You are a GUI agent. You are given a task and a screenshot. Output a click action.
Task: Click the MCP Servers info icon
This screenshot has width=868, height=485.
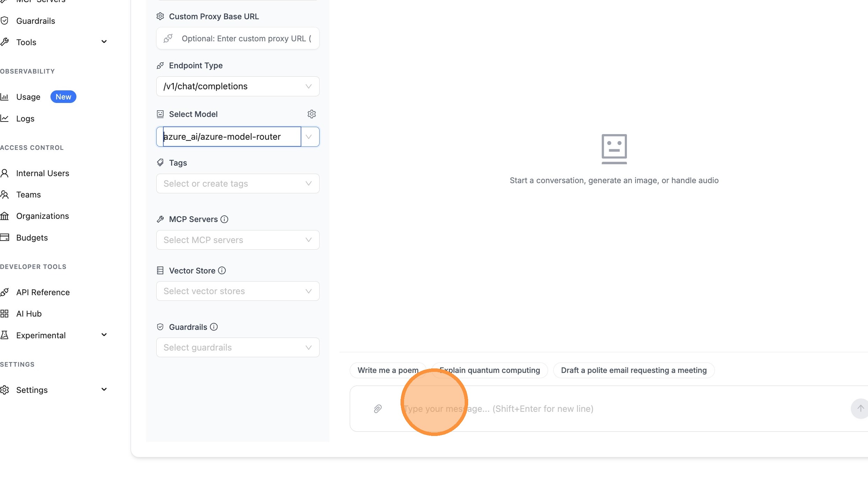click(x=224, y=219)
